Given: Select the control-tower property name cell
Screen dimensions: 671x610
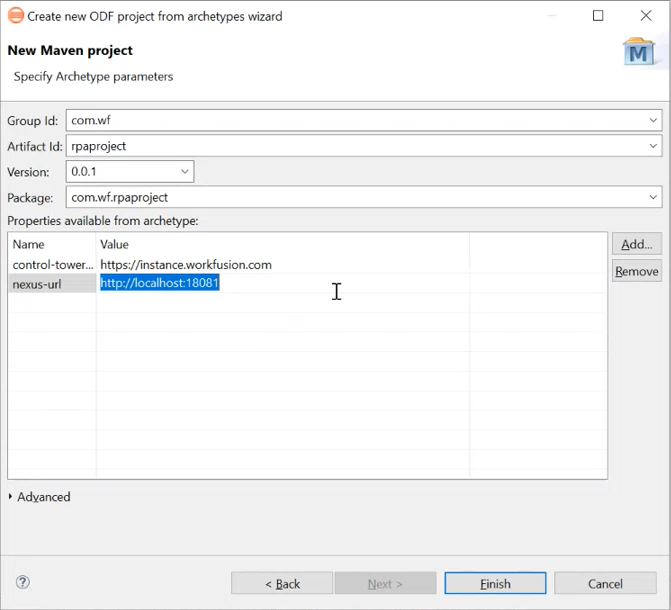Looking at the screenshot, I should 52,265.
